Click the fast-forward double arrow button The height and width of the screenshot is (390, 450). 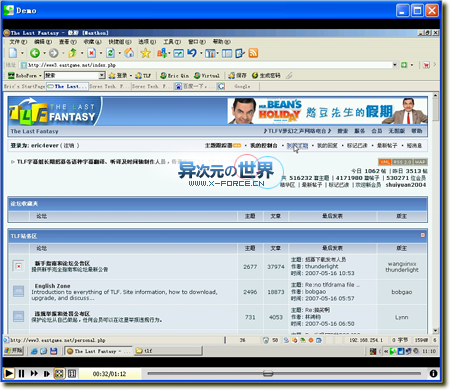[x=34, y=373]
